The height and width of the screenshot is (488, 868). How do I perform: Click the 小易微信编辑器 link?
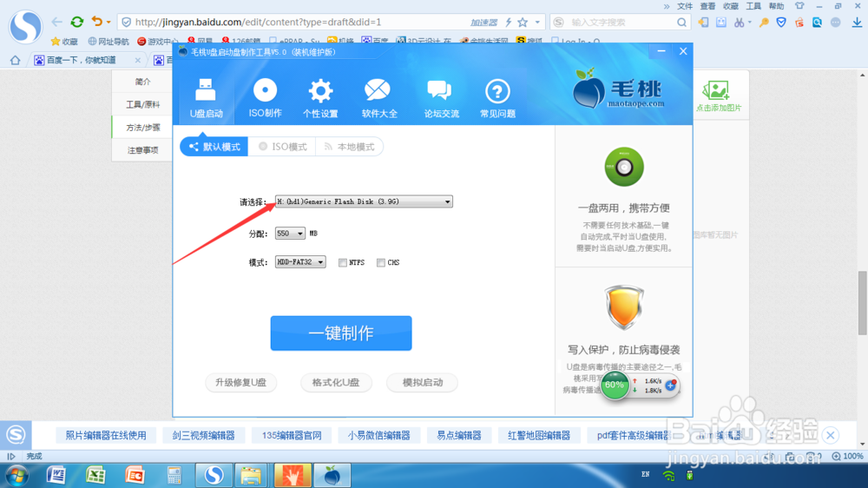tap(378, 435)
